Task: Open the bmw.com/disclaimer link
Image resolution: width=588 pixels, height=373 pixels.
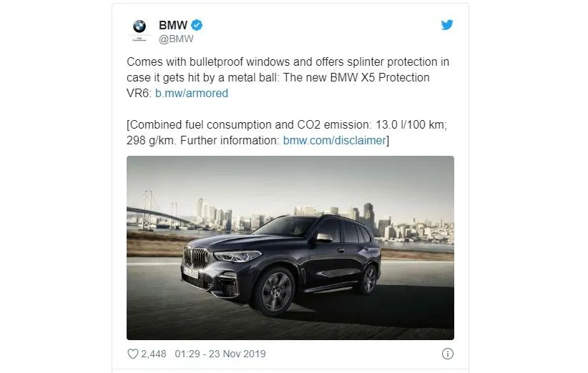Action: (335, 140)
